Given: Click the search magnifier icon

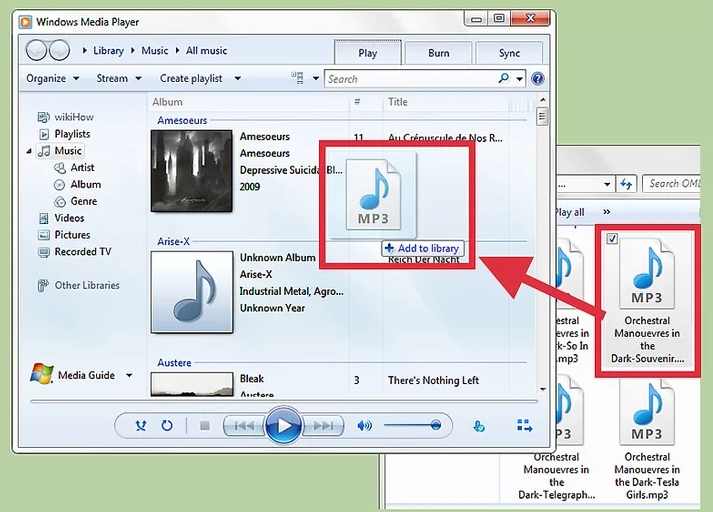Looking at the screenshot, I should point(503,78).
